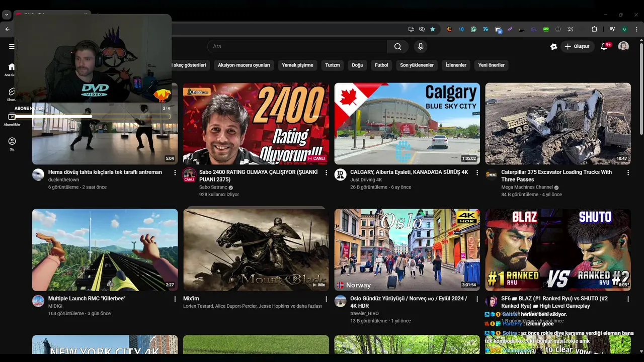
Task: Click the crossed-eye icon in address bar
Action: [422, 29]
